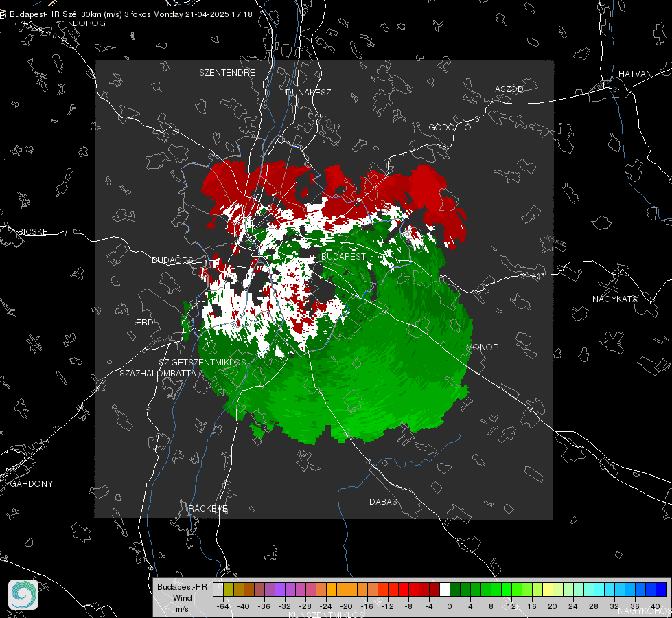Viewport: 672px width, 618px height.
Task: Pick the light gray first legend swatch
Action: (218, 589)
